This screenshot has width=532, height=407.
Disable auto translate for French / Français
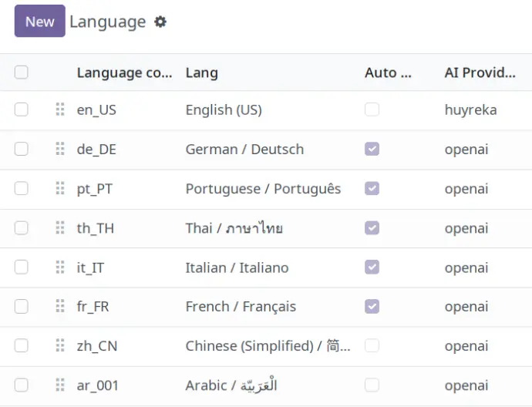372,306
